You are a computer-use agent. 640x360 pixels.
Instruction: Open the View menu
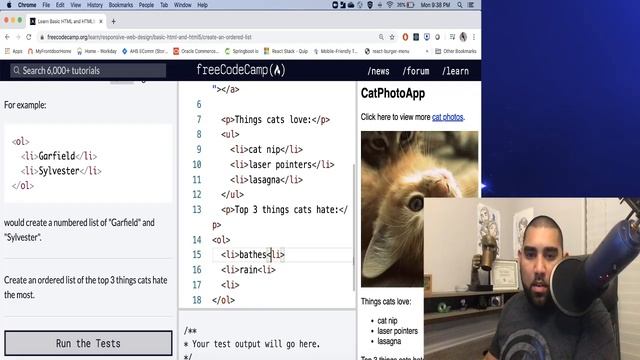76,5
